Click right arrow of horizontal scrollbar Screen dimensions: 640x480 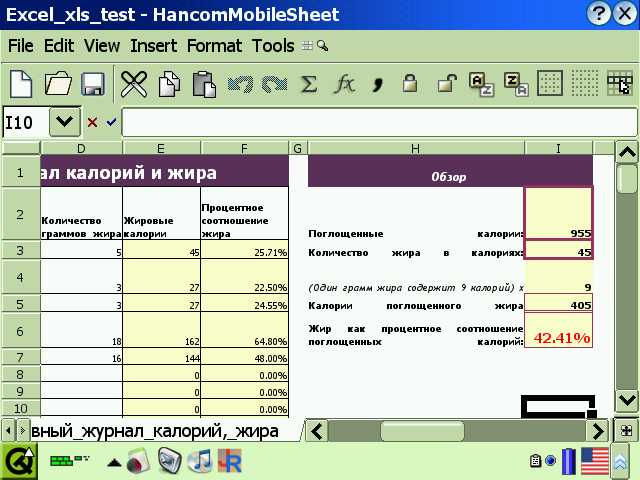pos(598,431)
